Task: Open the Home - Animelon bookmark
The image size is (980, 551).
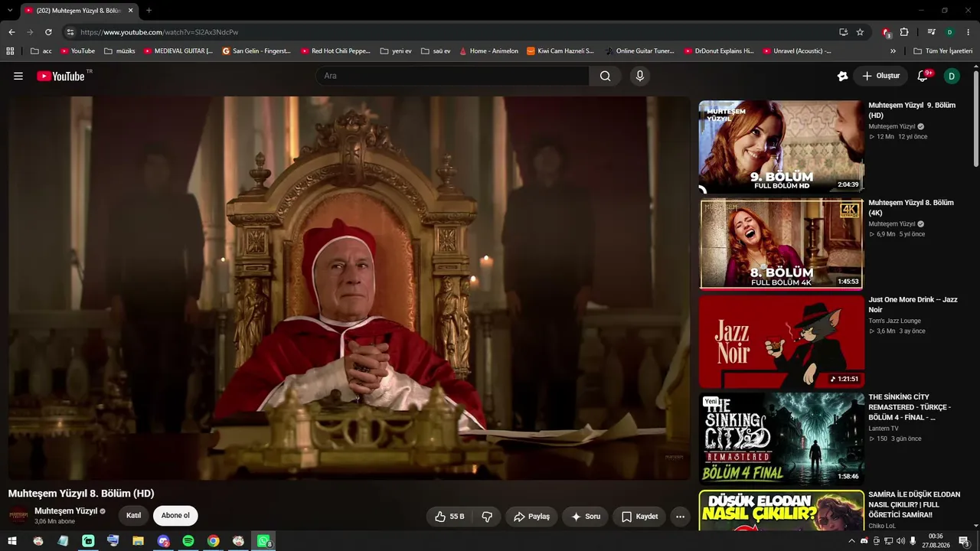Action: pyautogui.click(x=489, y=51)
